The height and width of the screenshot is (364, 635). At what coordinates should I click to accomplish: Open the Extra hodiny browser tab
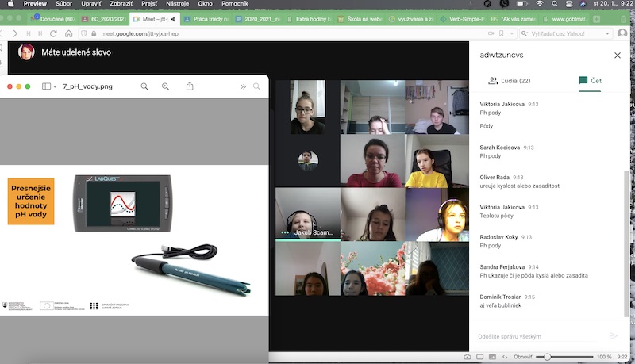click(309, 19)
